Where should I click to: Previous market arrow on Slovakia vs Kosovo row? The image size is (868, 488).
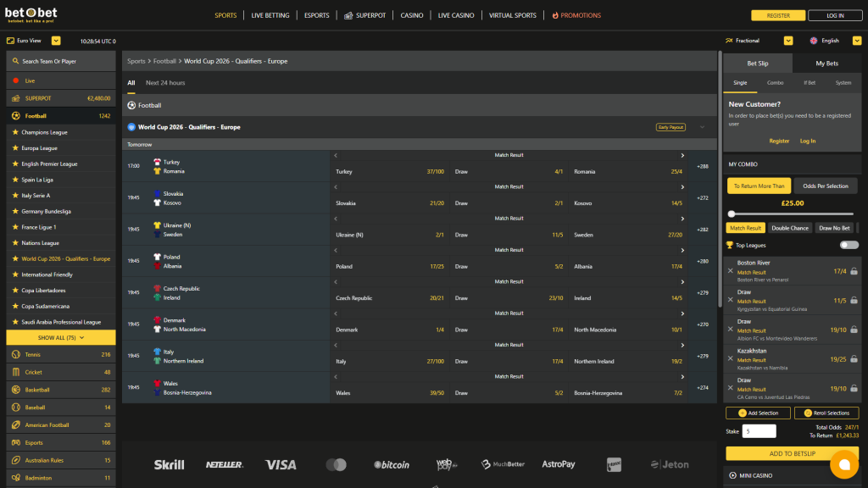[x=336, y=187]
